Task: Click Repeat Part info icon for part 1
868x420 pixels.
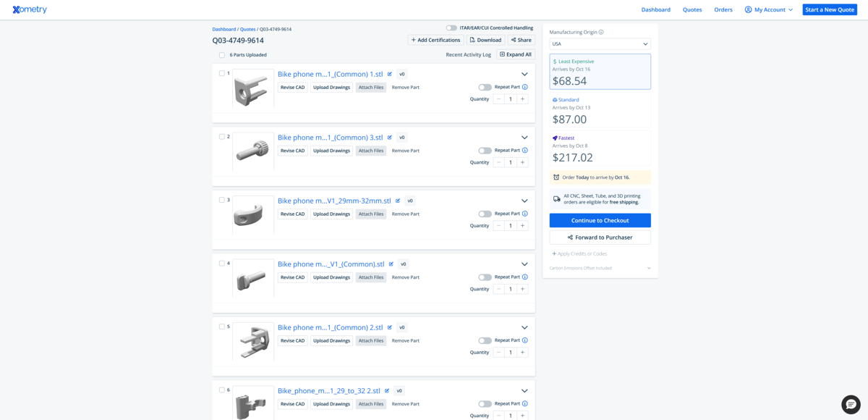Action: click(x=525, y=87)
